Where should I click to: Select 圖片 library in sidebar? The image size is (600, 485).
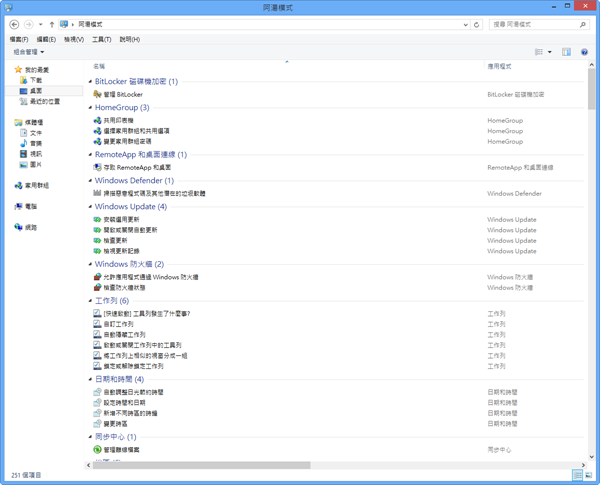tap(31, 164)
